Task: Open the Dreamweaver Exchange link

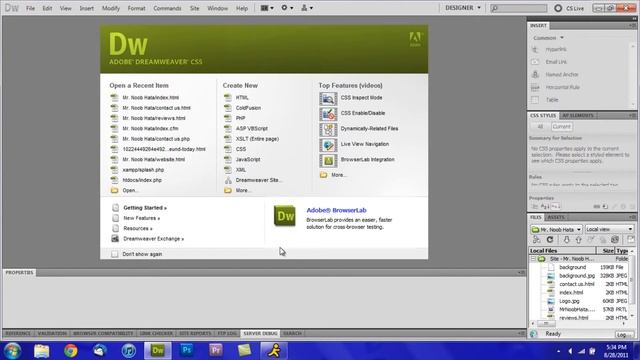Action: [153, 239]
